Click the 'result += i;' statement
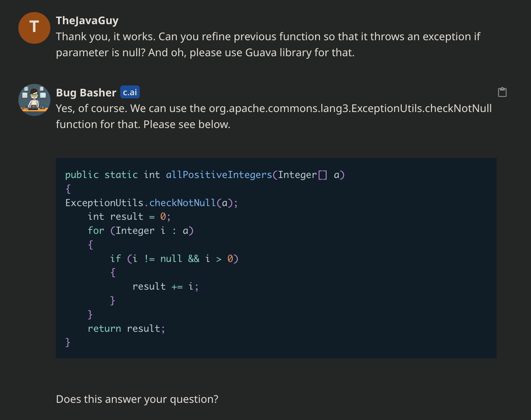 tap(165, 286)
